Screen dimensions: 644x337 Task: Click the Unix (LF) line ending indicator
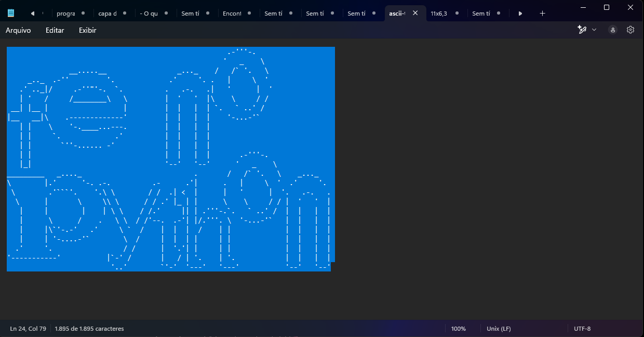pos(499,329)
